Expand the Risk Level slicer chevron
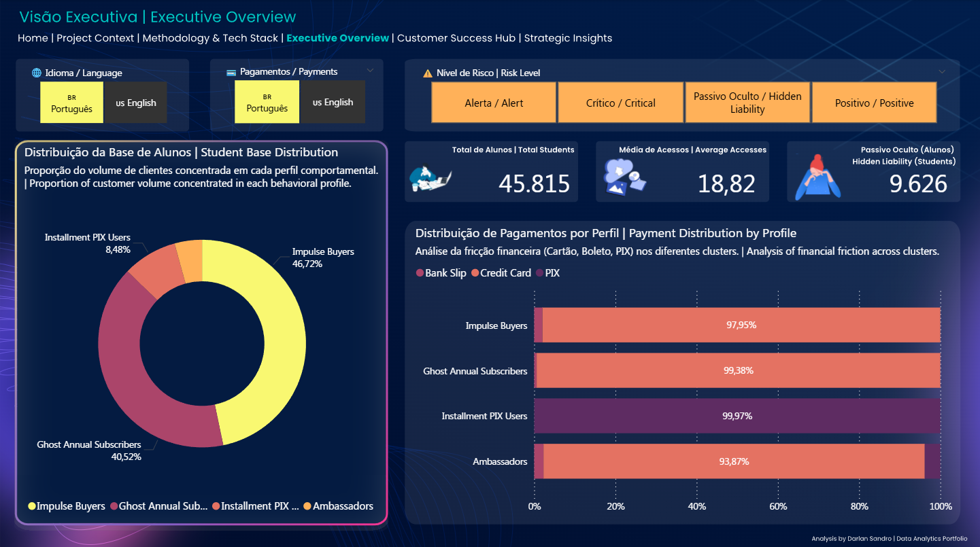The width and height of the screenshot is (980, 547). pyautogui.click(x=942, y=71)
